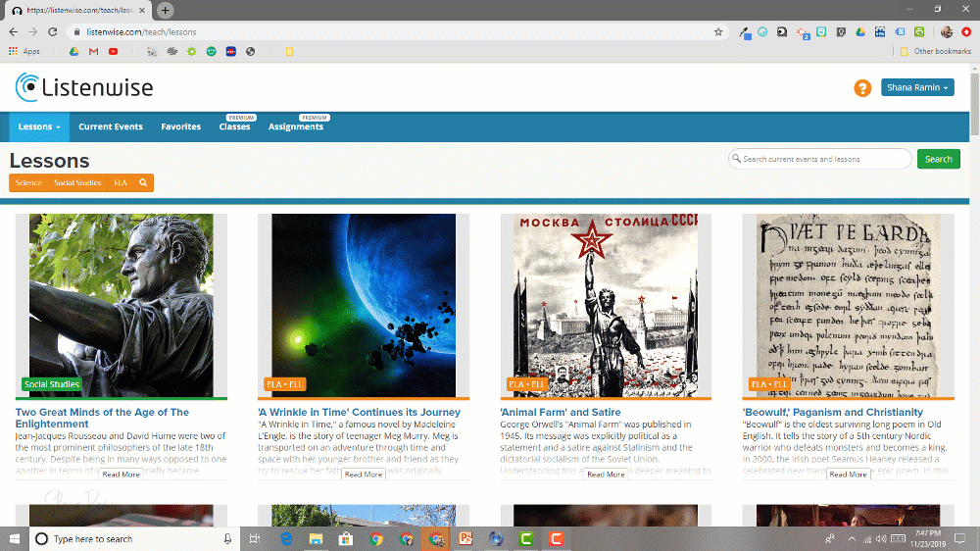Expand the Lessons dropdown menu

coord(39,126)
